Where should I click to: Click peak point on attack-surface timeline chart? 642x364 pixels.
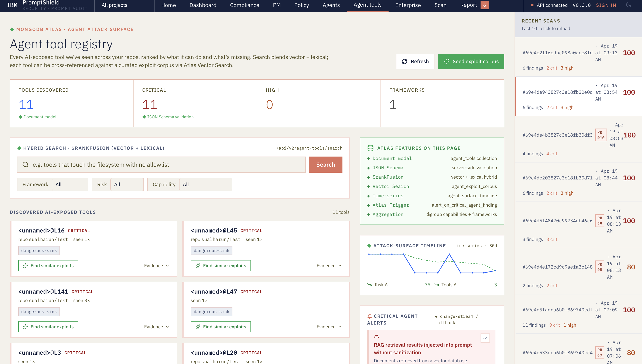pyautogui.click(x=449, y=254)
